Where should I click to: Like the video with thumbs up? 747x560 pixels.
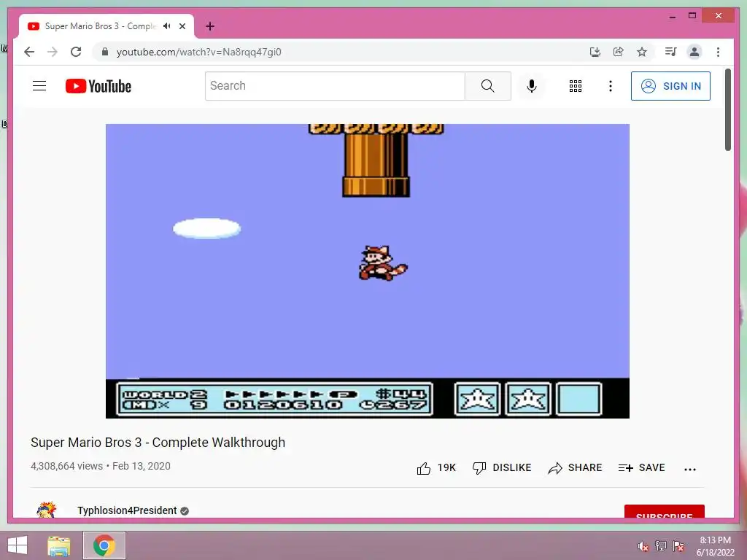[x=436, y=468]
